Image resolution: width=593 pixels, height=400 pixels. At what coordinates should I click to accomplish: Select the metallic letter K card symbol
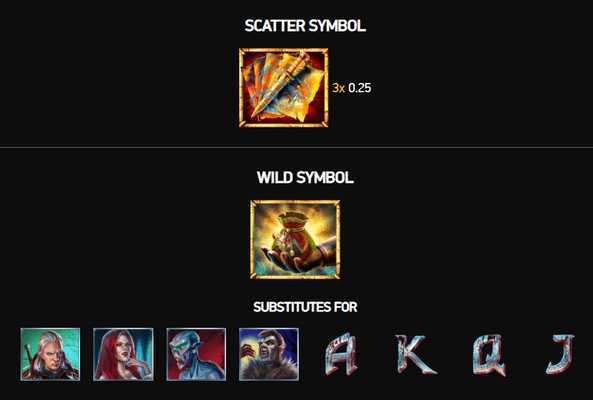415,355
